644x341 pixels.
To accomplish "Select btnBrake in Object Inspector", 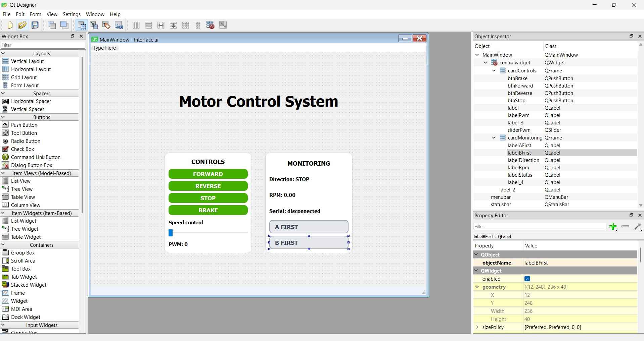I will (517, 78).
